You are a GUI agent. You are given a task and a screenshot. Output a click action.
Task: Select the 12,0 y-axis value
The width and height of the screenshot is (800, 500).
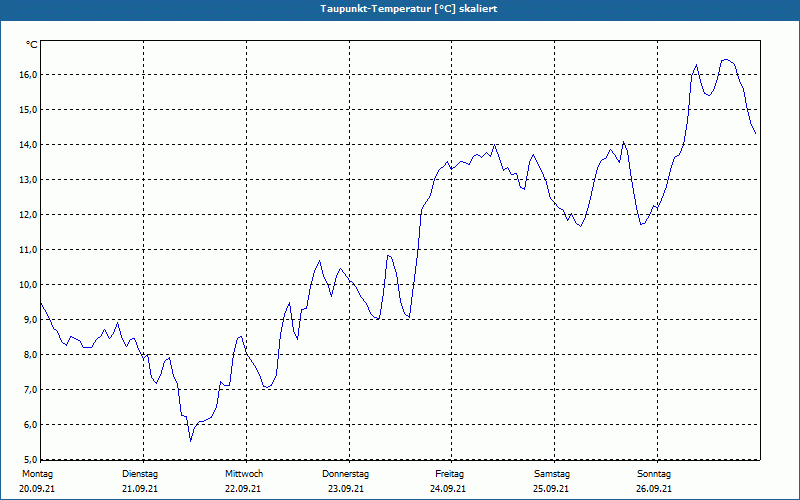click(x=29, y=215)
